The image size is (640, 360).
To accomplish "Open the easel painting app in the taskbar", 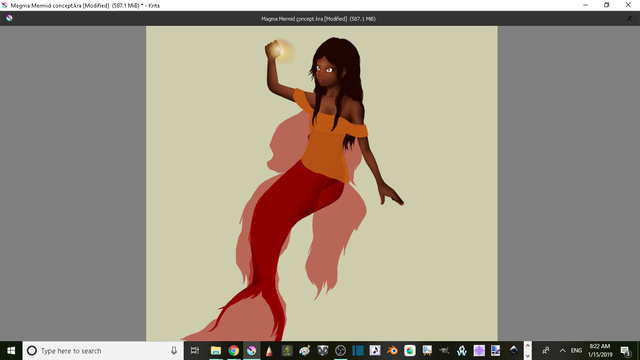I will click(427, 351).
